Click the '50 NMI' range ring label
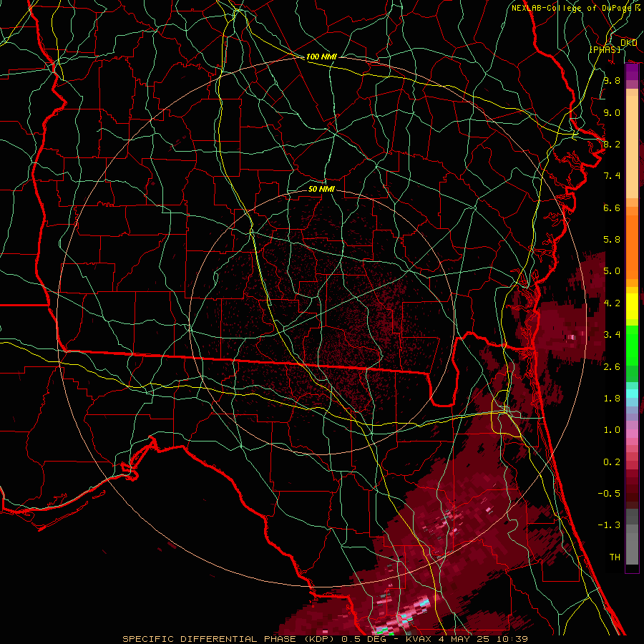The height and width of the screenshot is (644, 644). pos(321,189)
